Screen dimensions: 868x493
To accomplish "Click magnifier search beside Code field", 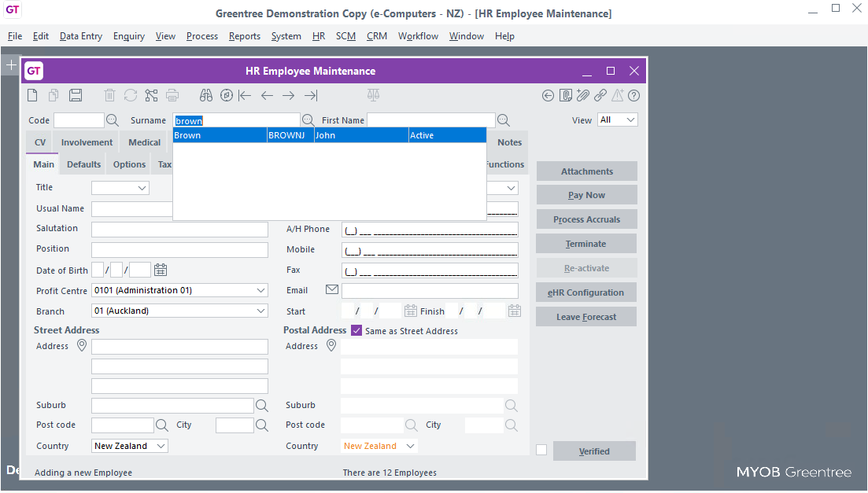I will [x=113, y=120].
